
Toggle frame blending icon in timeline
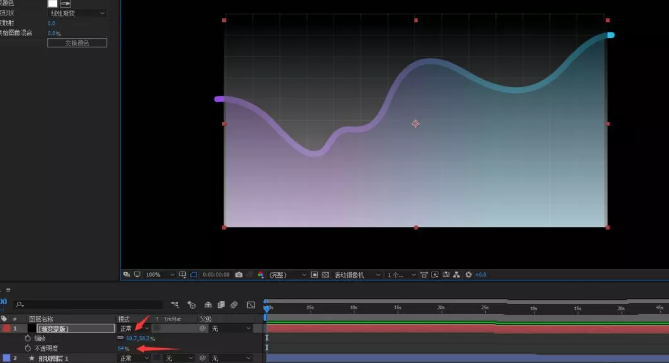[x=221, y=305]
